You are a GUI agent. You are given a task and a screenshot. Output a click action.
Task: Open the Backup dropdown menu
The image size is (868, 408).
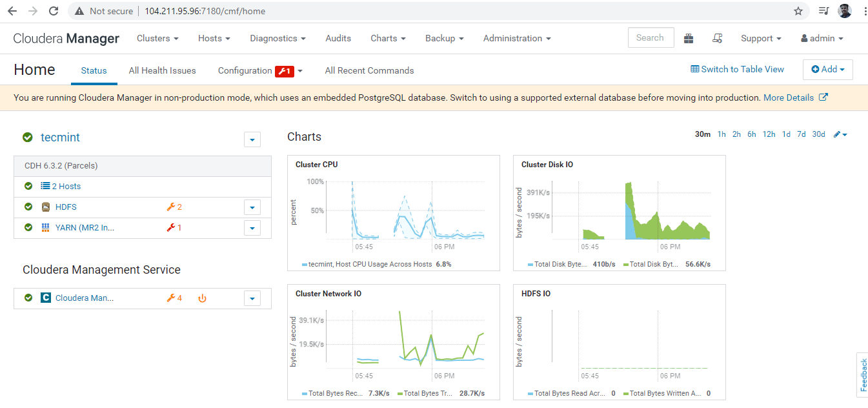click(x=445, y=38)
